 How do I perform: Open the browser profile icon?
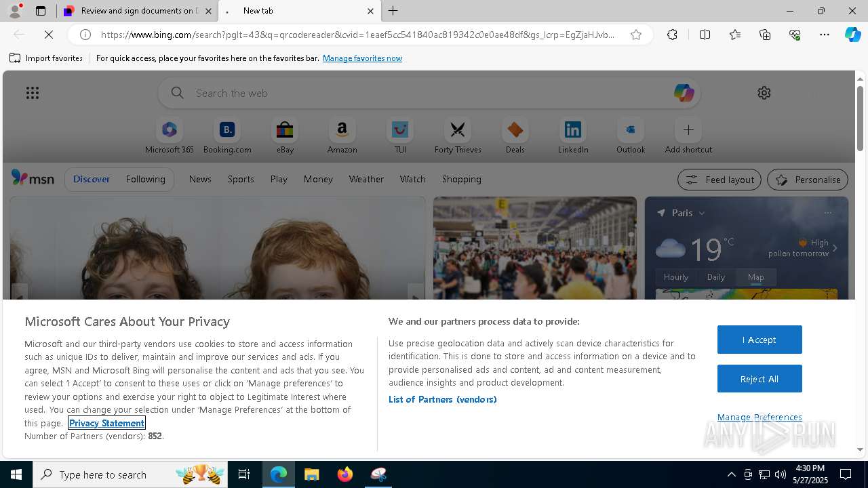pos(15,11)
